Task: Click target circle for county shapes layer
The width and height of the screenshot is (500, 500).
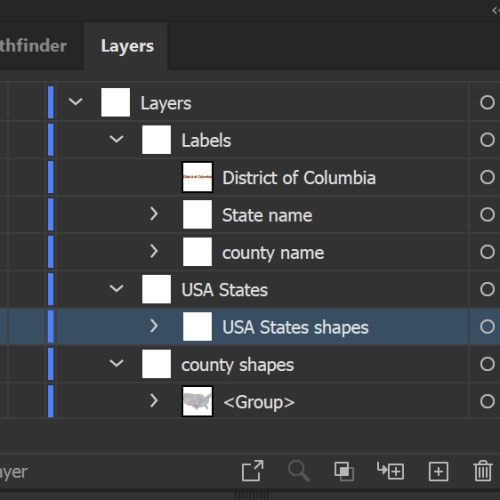Action: point(487,364)
